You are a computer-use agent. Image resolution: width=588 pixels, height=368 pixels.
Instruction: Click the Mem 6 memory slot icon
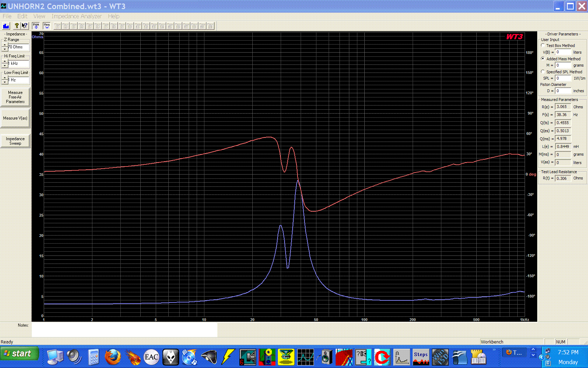98,26
